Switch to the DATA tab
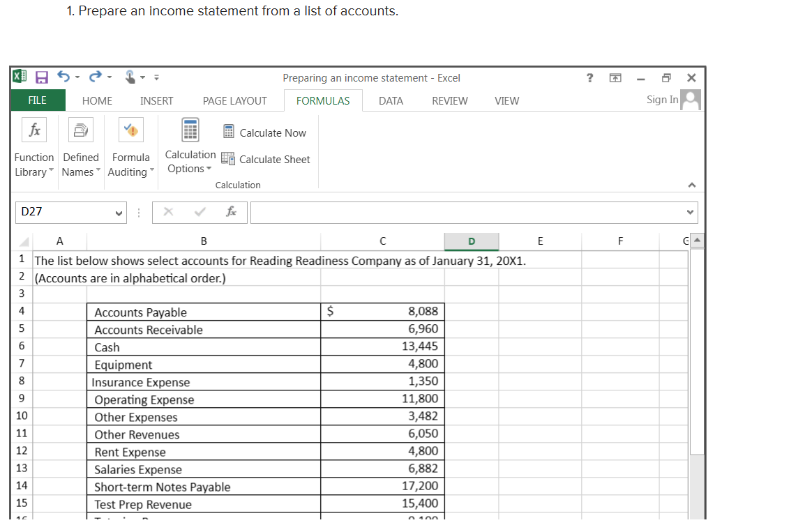The image size is (812, 525). 391,100
